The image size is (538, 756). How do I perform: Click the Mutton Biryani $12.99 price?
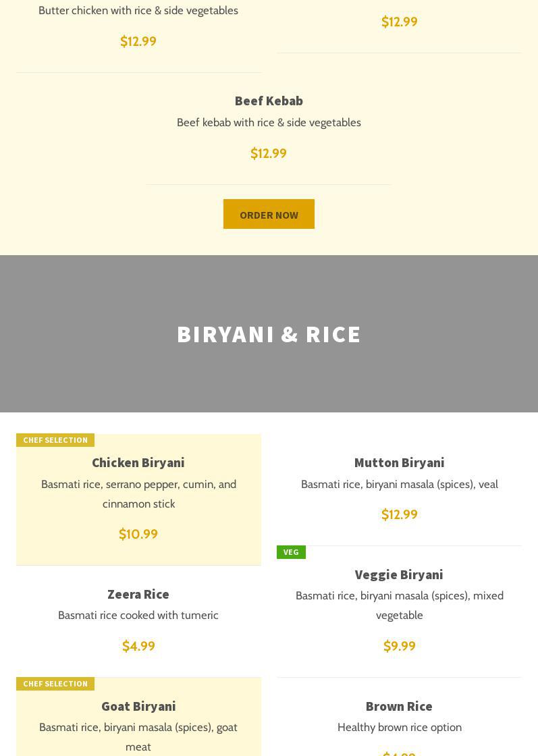pyautogui.click(x=399, y=514)
